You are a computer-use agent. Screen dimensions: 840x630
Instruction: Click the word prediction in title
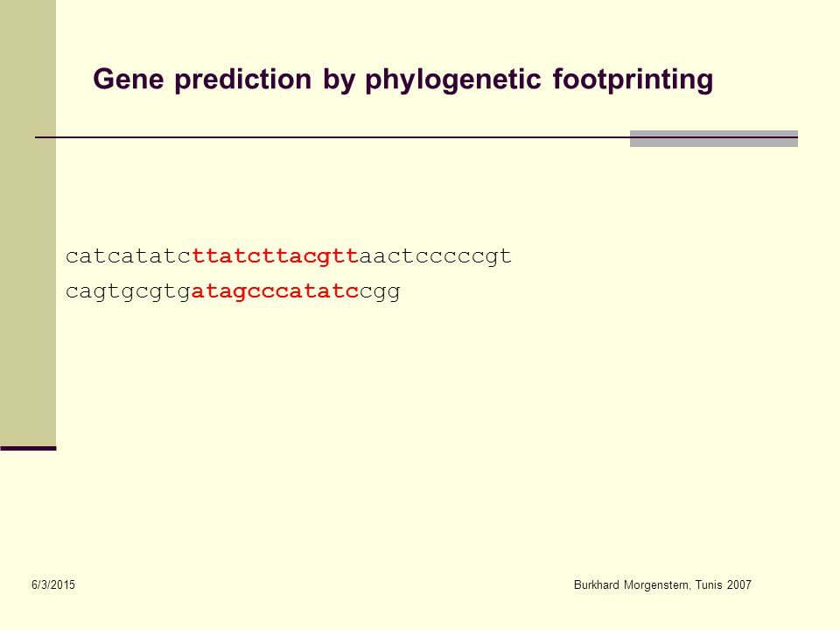(243, 80)
